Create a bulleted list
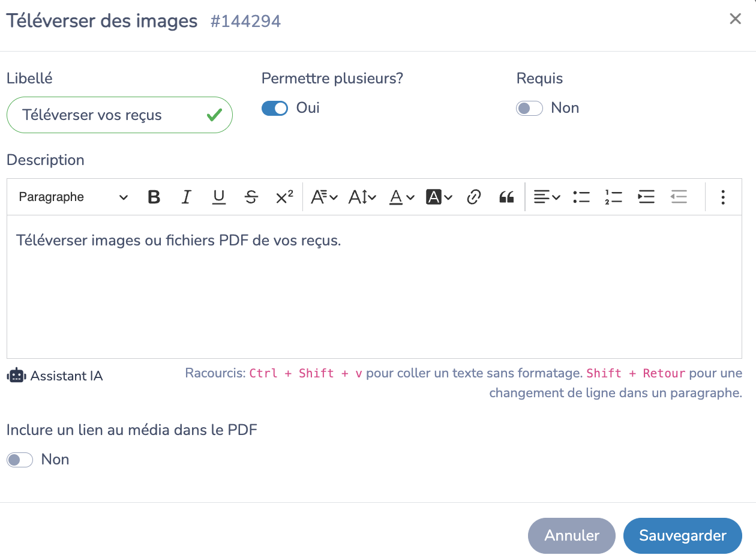This screenshot has height=558, width=756. pyautogui.click(x=581, y=197)
